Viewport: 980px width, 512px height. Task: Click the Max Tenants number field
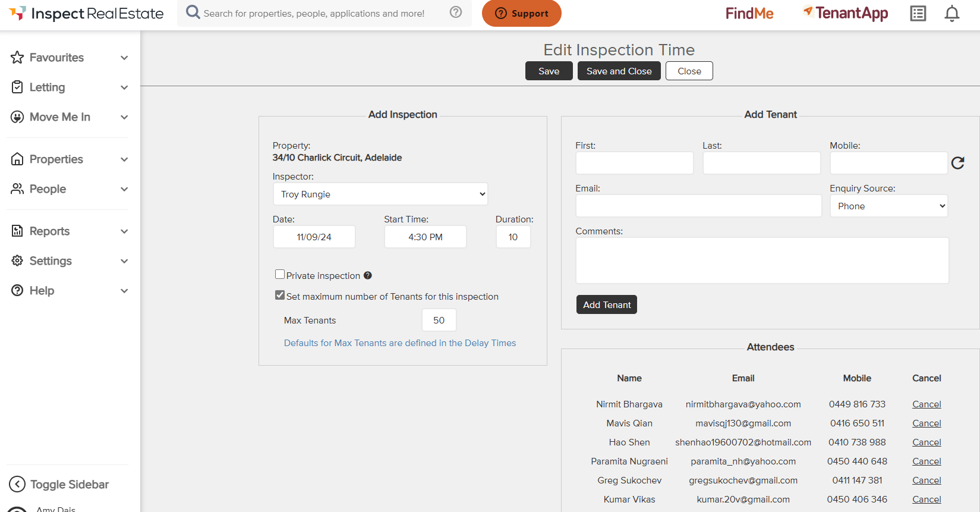click(x=439, y=320)
